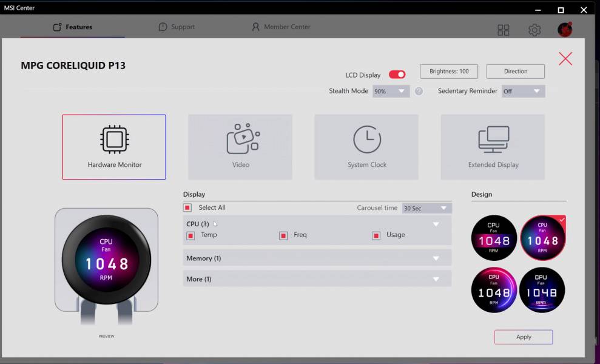This screenshot has width=600, height=364.
Task: Click the Stealth Mode help question mark
Action: click(x=419, y=92)
